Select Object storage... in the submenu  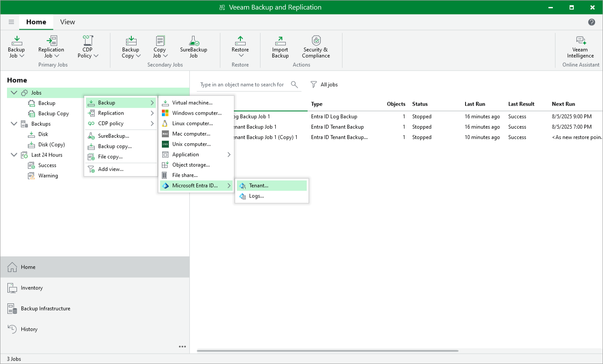(x=196, y=165)
